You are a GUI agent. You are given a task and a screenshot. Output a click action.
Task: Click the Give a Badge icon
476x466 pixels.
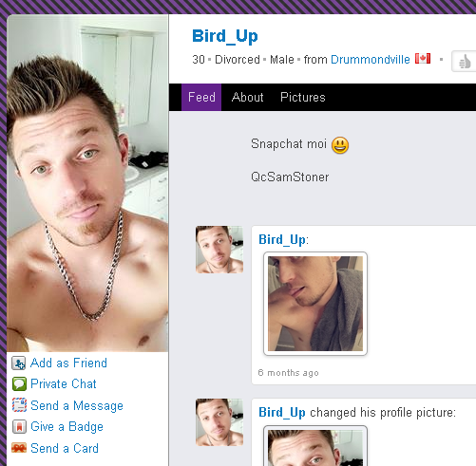pos(19,426)
